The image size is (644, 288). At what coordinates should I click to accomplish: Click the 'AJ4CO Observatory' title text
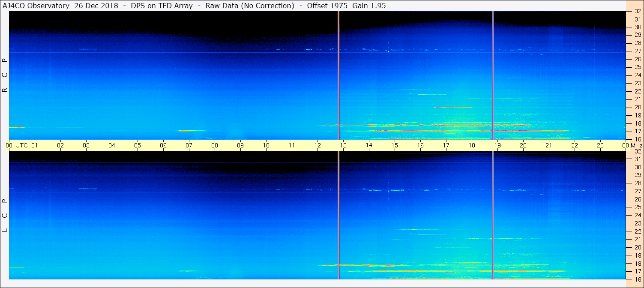click(36, 6)
